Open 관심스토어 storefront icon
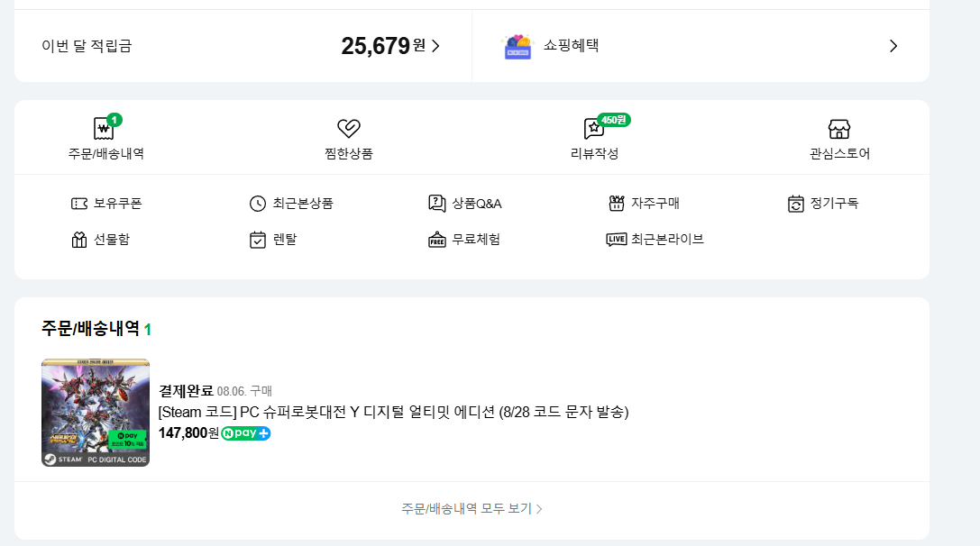Screen dimensions: 980x546 [839, 129]
